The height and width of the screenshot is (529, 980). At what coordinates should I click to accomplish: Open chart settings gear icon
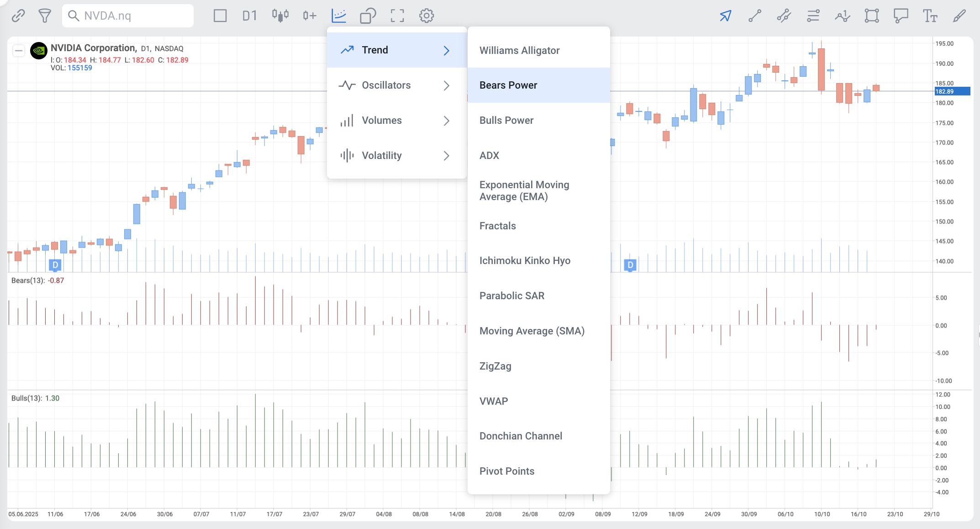426,16
